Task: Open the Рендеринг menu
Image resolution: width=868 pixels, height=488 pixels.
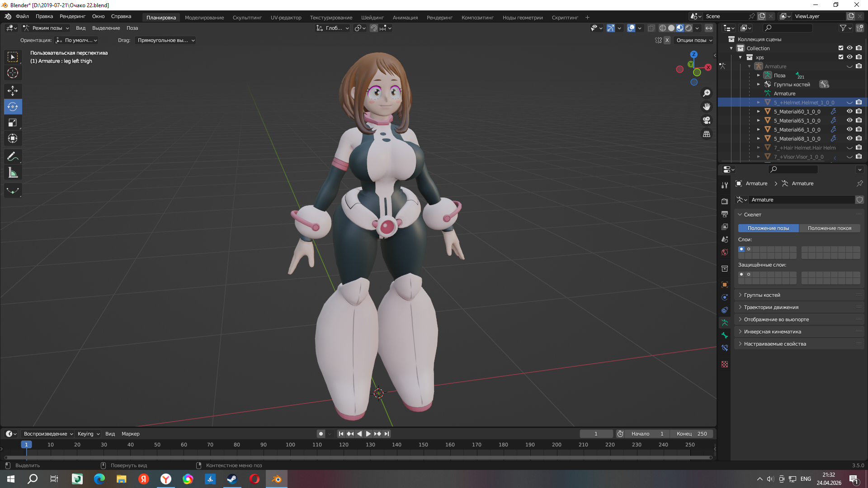Action: (72, 16)
